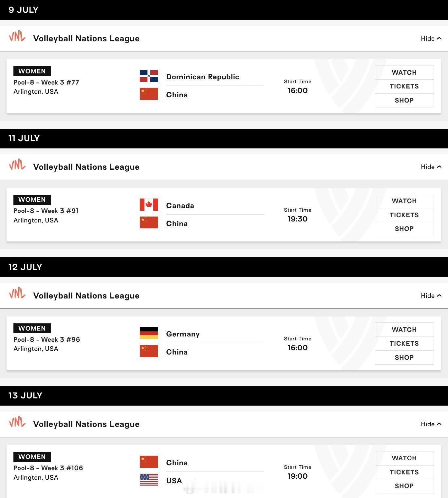The height and width of the screenshot is (498, 448).
Task: Select the WOMEN tag on match #91
Action: (x=32, y=200)
